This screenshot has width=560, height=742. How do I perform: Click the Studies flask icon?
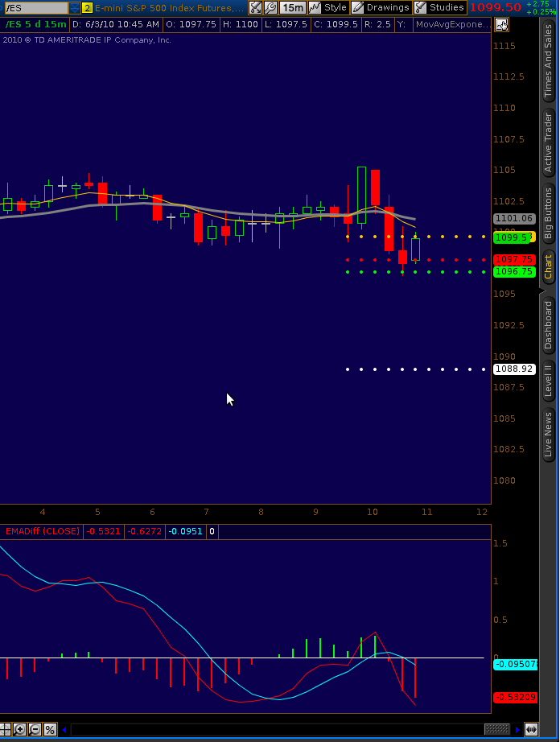[421, 7]
